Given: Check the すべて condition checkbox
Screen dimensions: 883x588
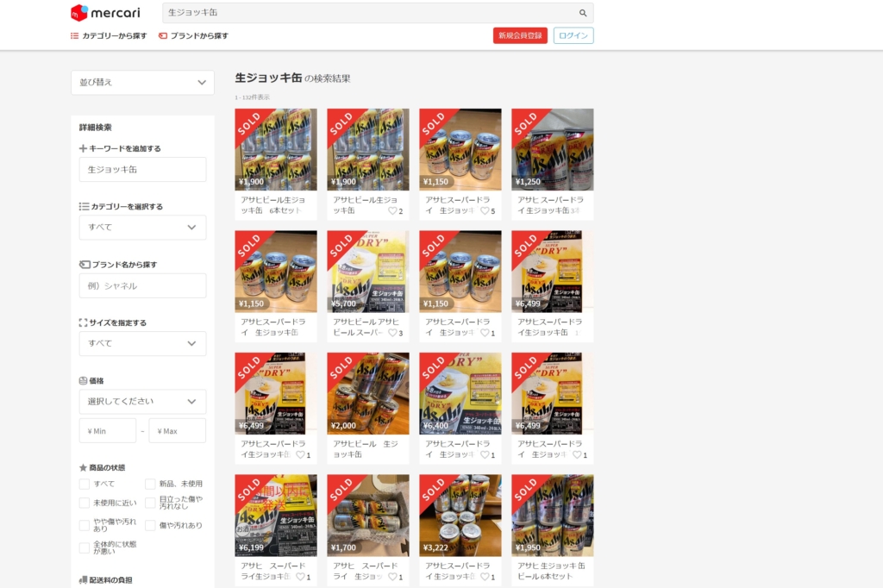Looking at the screenshot, I should click(85, 484).
